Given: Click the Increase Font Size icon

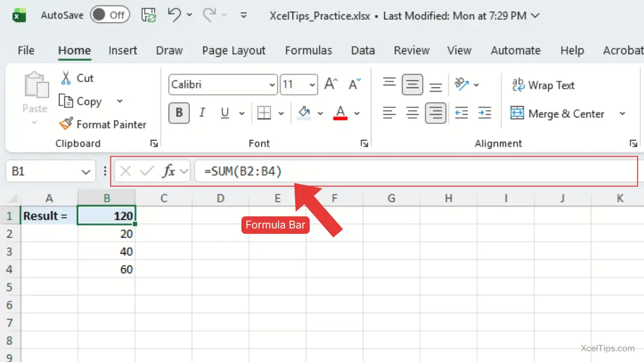Looking at the screenshot, I should 331,84.
